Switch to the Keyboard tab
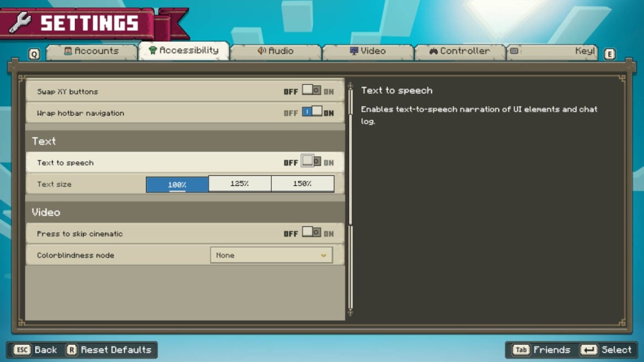The image size is (644, 362). [x=550, y=51]
